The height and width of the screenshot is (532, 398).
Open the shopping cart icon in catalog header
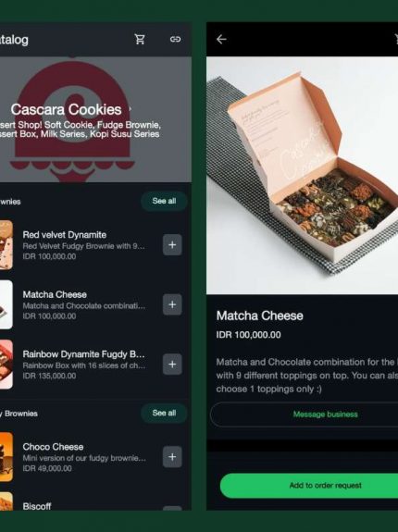(x=140, y=39)
